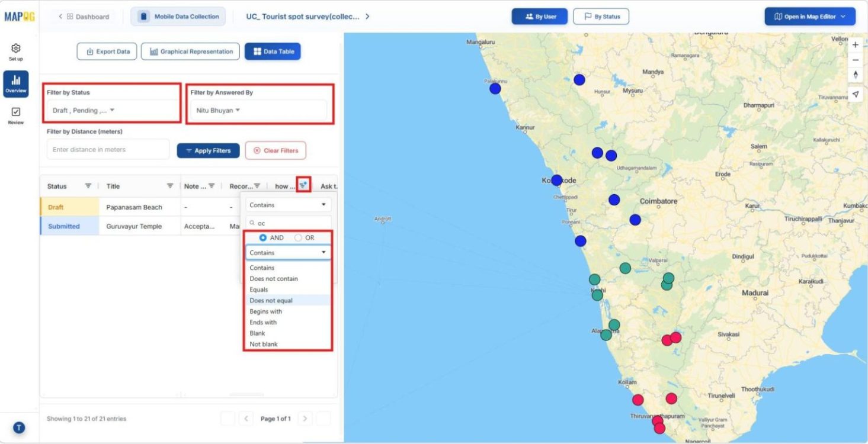This screenshot has width=868, height=444.
Task: Click the distance in meters input field
Action: [x=108, y=149]
